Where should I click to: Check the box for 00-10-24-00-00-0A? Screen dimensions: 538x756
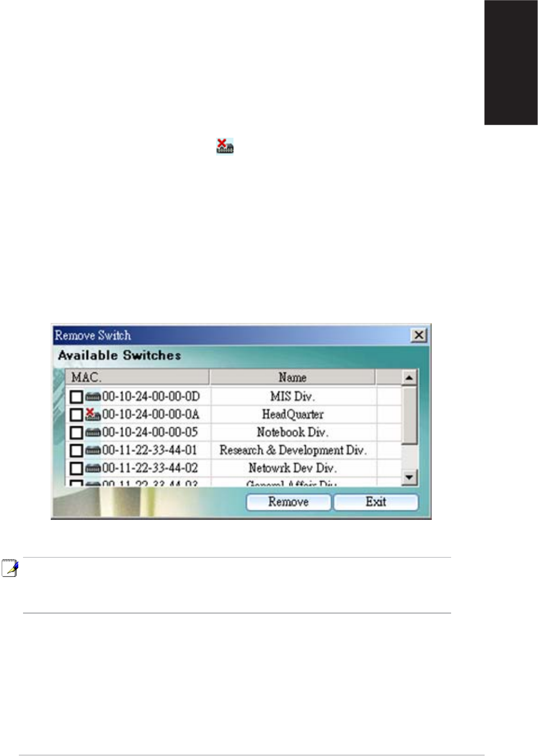76,415
